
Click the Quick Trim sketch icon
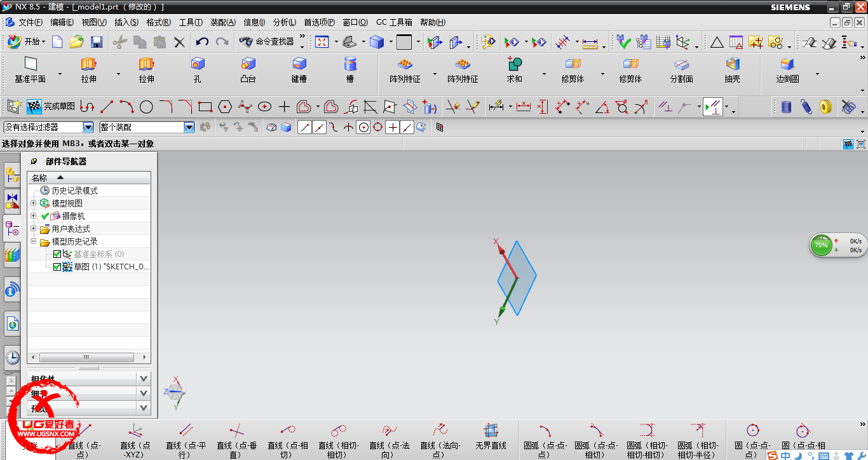[453, 107]
